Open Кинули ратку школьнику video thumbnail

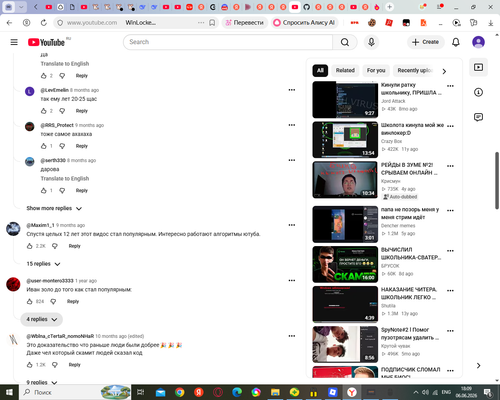[345, 100]
